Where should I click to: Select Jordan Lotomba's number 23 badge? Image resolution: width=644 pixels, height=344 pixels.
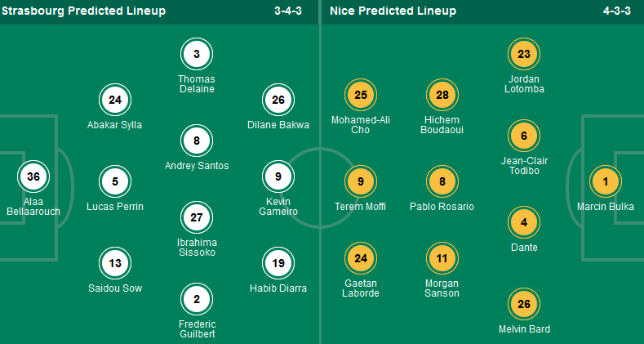[x=524, y=55]
